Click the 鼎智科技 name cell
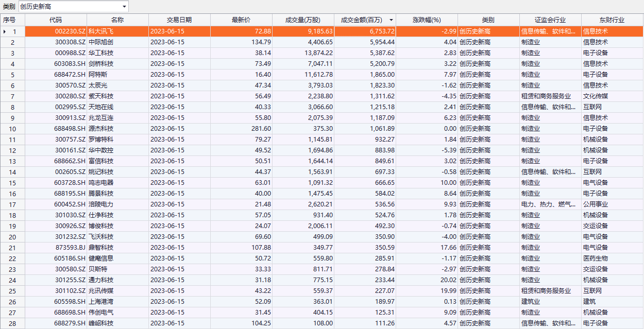The height and width of the screenshot is (329, 644). 117,248
